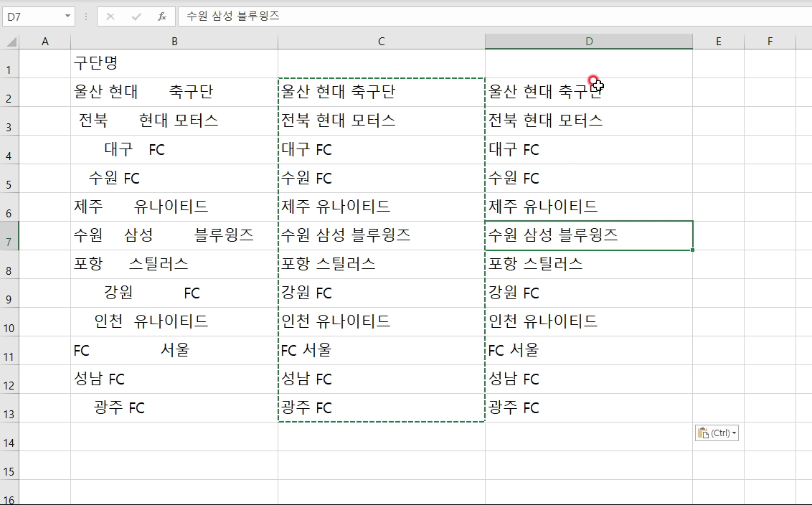This screenshot has width=812, height=505.
Task: Click the formula bar text 수원 삼성 블루윙즈
Action: click(232, 16)
